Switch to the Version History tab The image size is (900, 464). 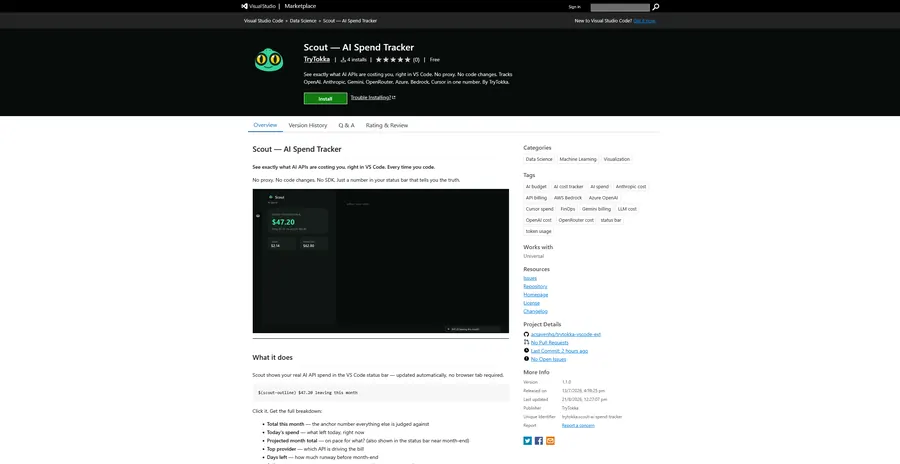point(308,125)
